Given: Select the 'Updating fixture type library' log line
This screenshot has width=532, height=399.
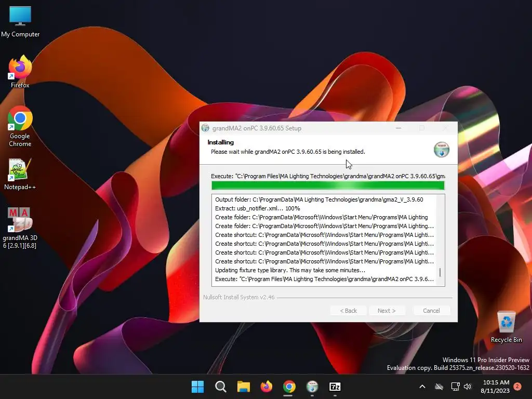Looking at the screenshot, I should 290,270.
